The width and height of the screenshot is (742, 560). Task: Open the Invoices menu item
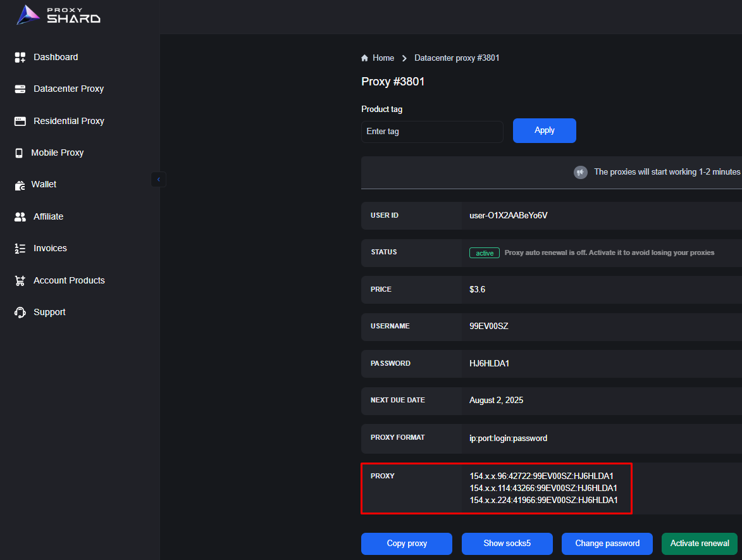(50, 249)
